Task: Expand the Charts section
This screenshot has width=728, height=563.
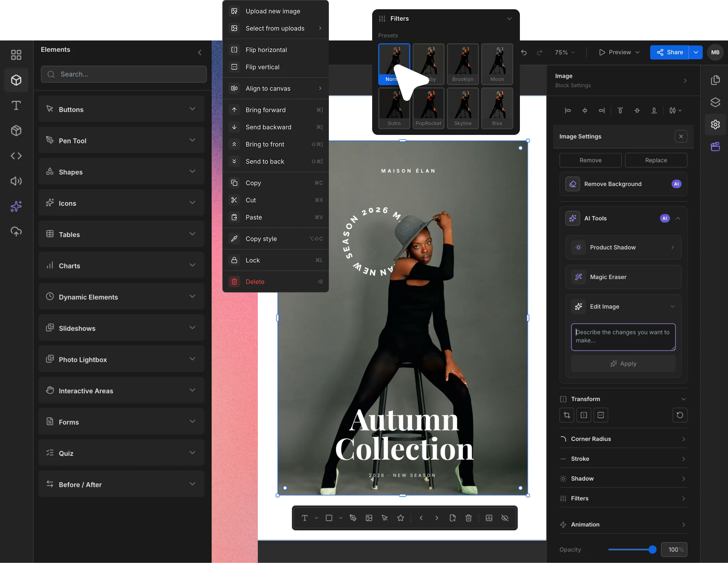Action: [121, 265]
